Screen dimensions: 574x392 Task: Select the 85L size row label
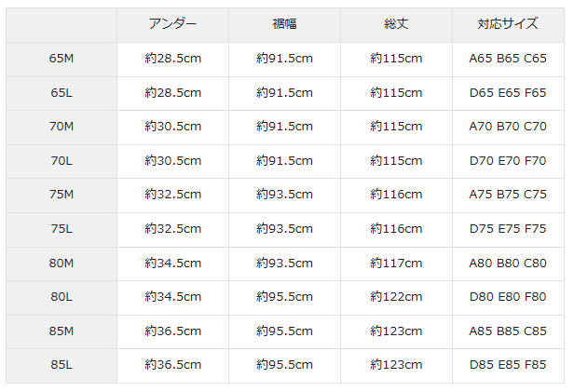click(61, 365)
